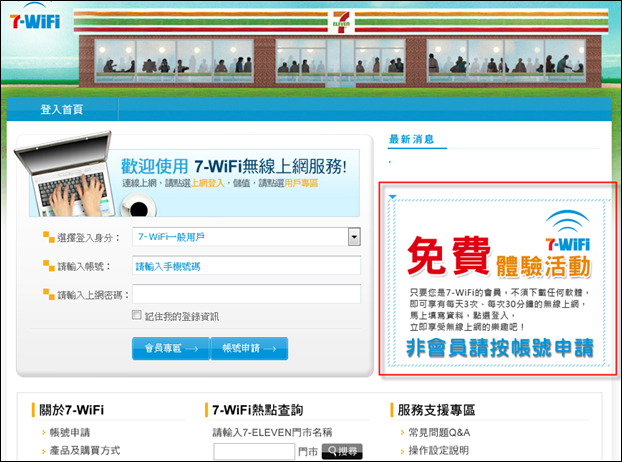Click the 用戶專區 orange link in banner
Viewport: 622px width, 462px height.
(x=301, y=183)
